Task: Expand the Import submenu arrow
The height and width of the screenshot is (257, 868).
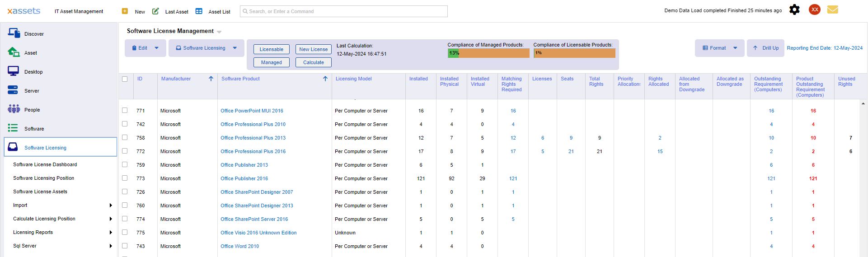Action: click(111, 206)
